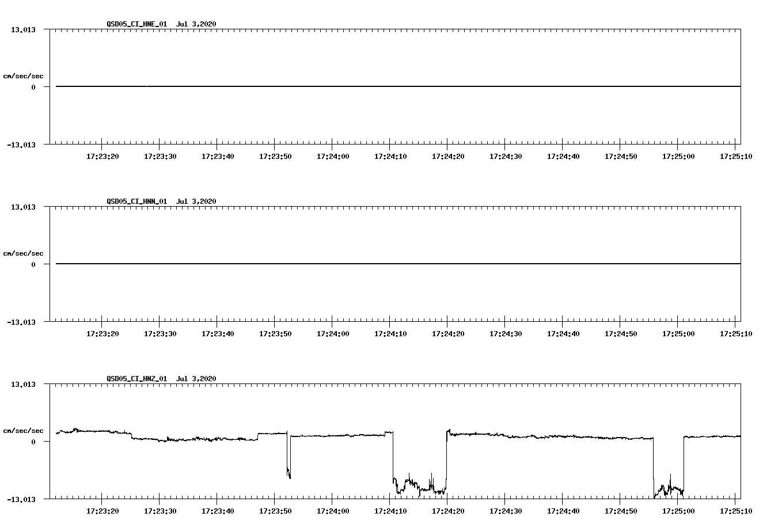782x532 pixels.
Task: Click 17:25:00 label under HNN plot
Action: pos(678,334)
